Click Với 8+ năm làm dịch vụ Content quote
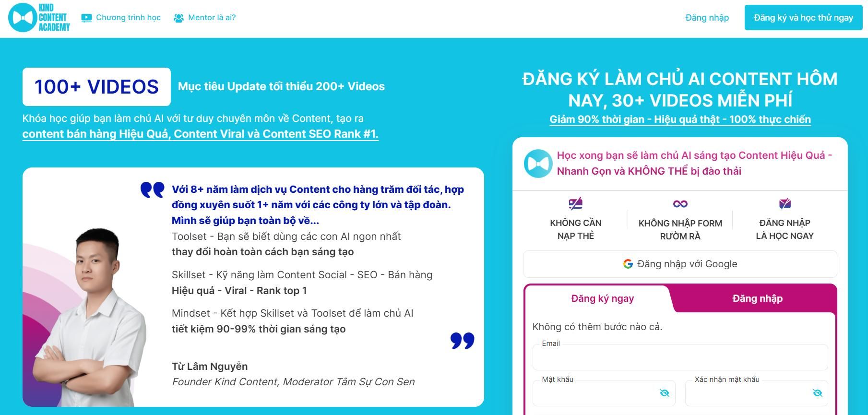This screenshot has width=868, height=415. (318, 205)
